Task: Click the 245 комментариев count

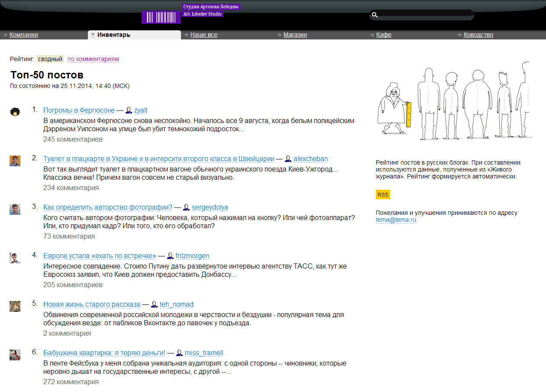Action: [x=73, y=139]
